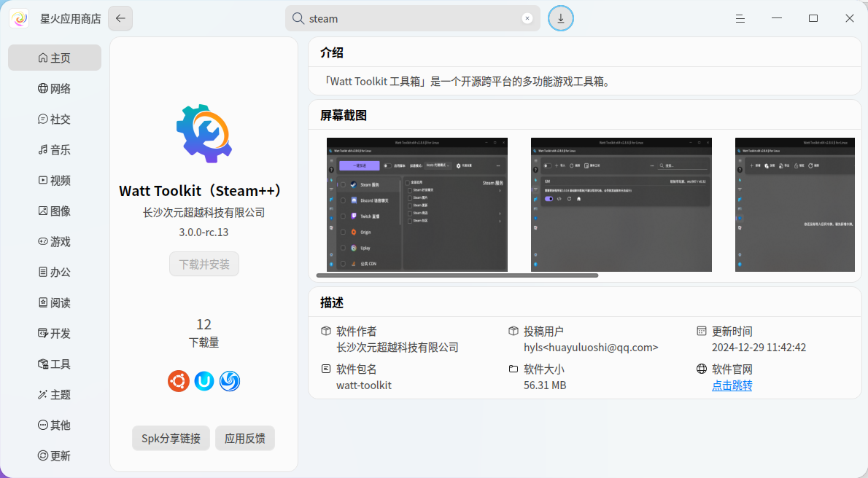Select the 阅读 category
868x478 pixels.
click(x=54, y=302)
